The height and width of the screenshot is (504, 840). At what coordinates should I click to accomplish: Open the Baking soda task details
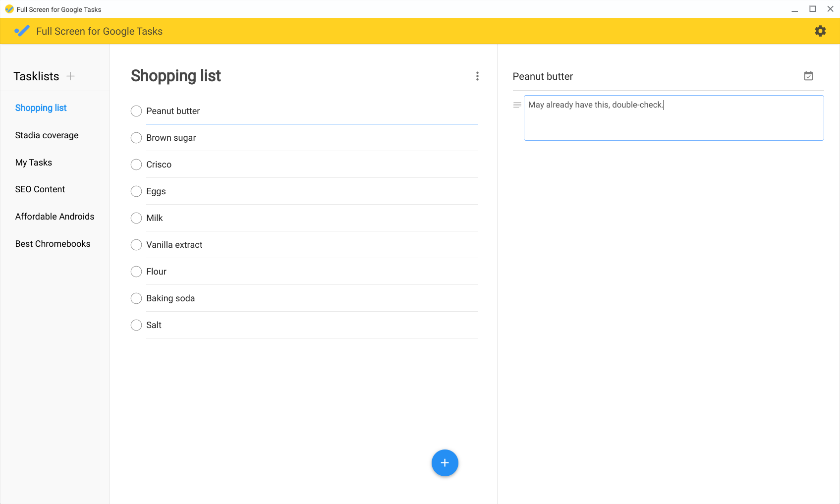[x=170, y=298]
